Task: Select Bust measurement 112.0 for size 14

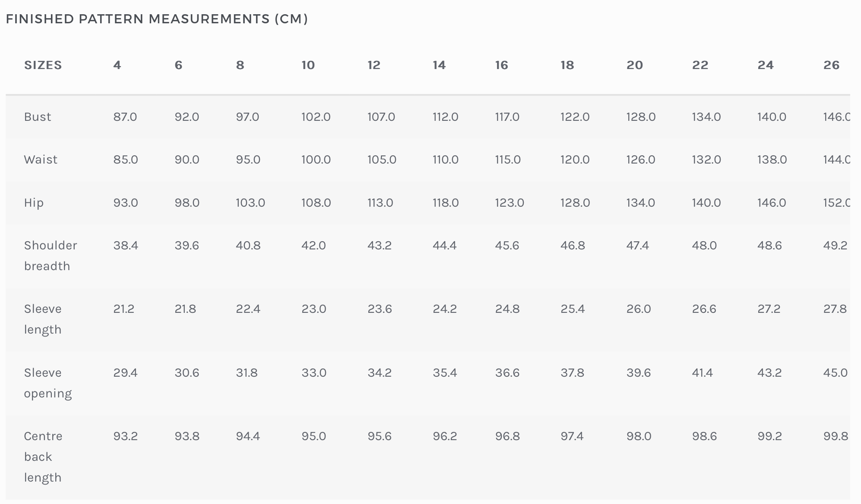Action: point(445,117)
